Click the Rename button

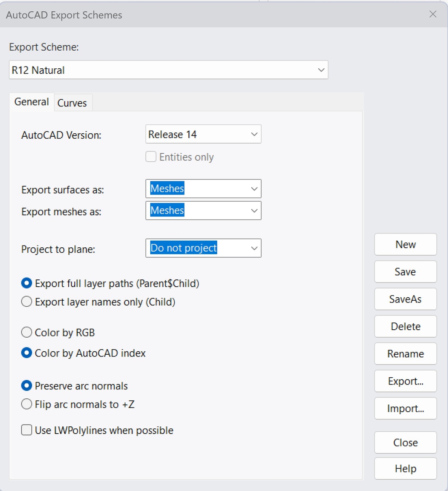point(405,354)
